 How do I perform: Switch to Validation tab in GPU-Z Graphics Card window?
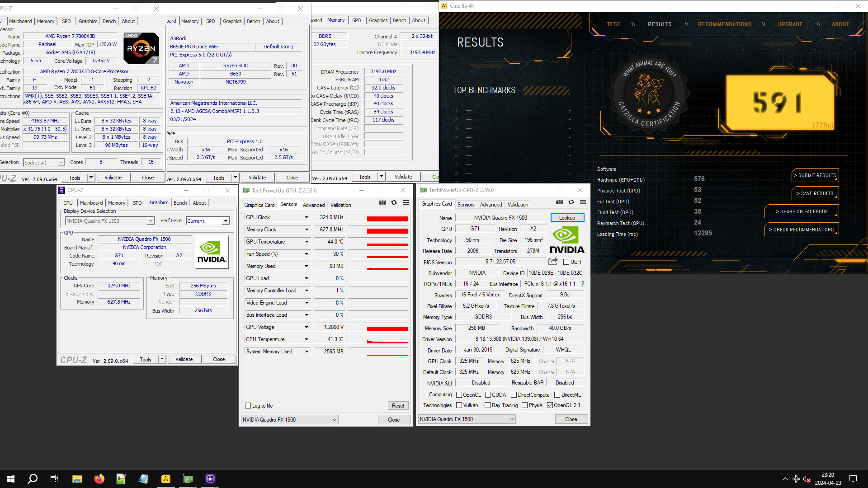point(518,205)
